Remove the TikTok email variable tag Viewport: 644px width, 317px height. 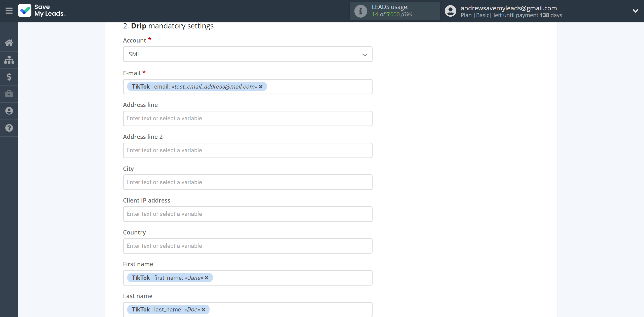coord(261,87)
